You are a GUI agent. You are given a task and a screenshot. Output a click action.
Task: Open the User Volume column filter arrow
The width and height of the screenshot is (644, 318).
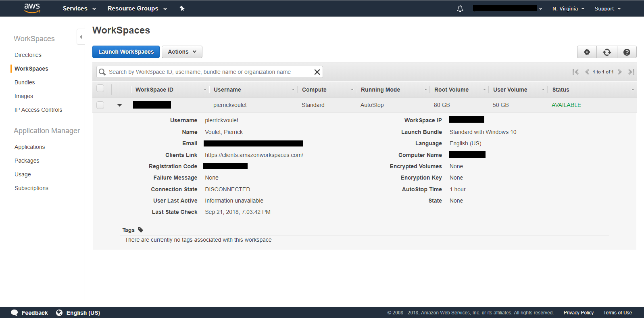543,90
